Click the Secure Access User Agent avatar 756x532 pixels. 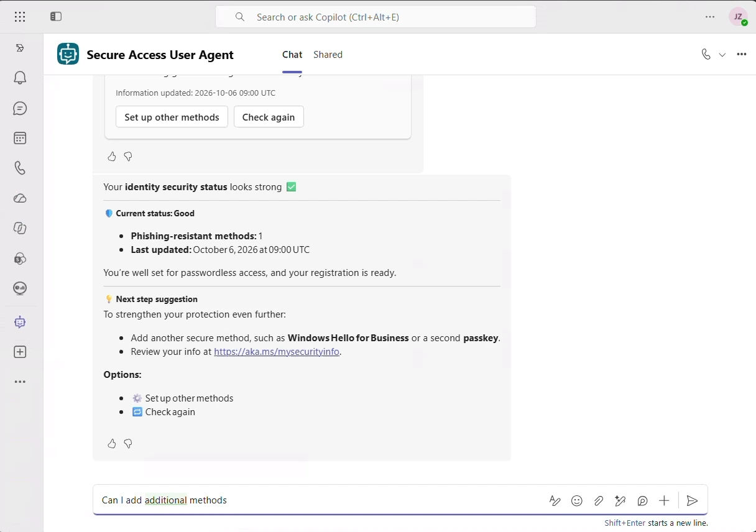click(x=68, y=54)
